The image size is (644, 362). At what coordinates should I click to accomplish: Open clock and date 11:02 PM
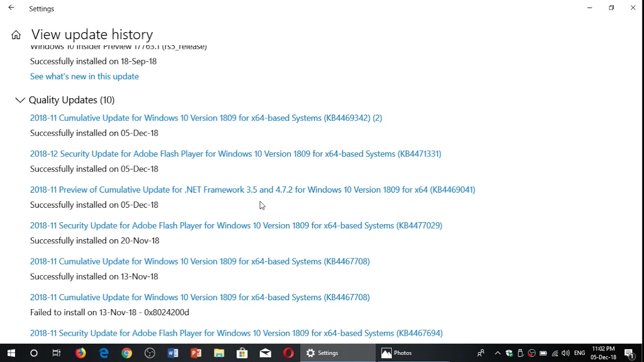click(x=603, y=353)
